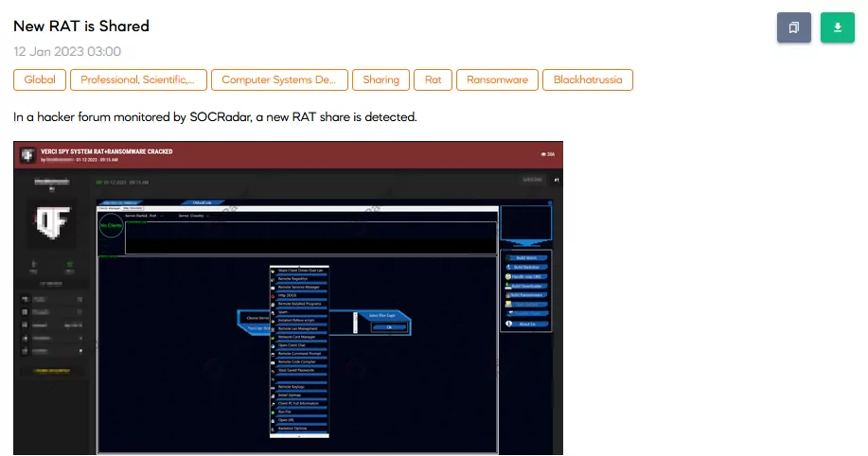868x456 pixels.
Task: Filter by the Sharing tag
Action: [x=381, y=79]
